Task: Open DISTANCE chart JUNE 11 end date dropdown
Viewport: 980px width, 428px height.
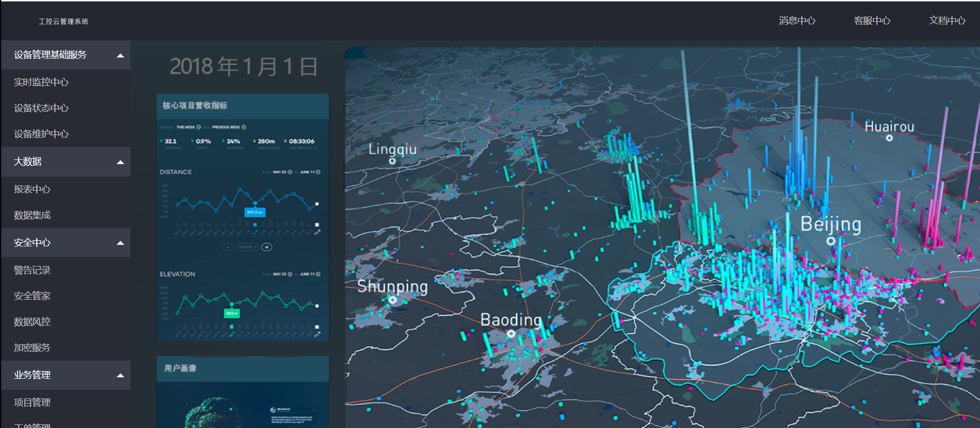Action: coord(310,172)
